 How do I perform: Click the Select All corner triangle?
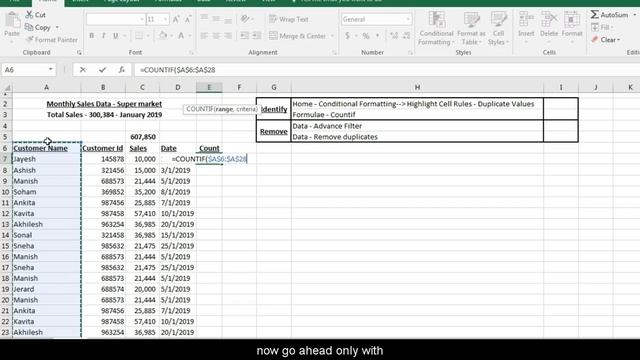7,87
